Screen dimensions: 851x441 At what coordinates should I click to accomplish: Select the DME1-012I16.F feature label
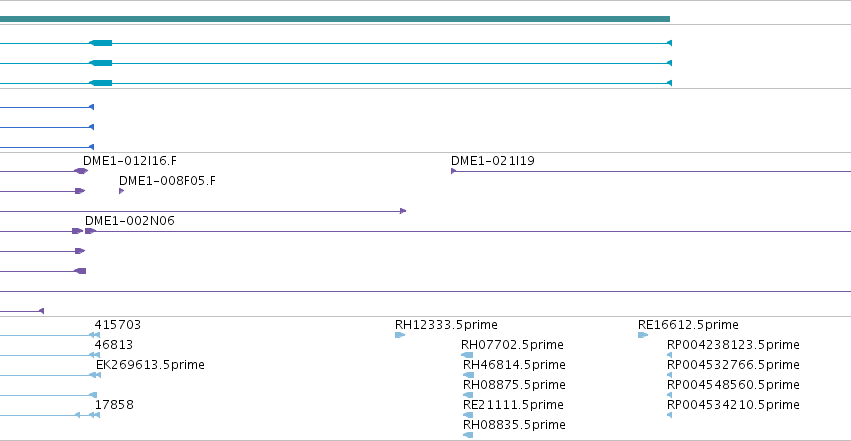point(130,161)
